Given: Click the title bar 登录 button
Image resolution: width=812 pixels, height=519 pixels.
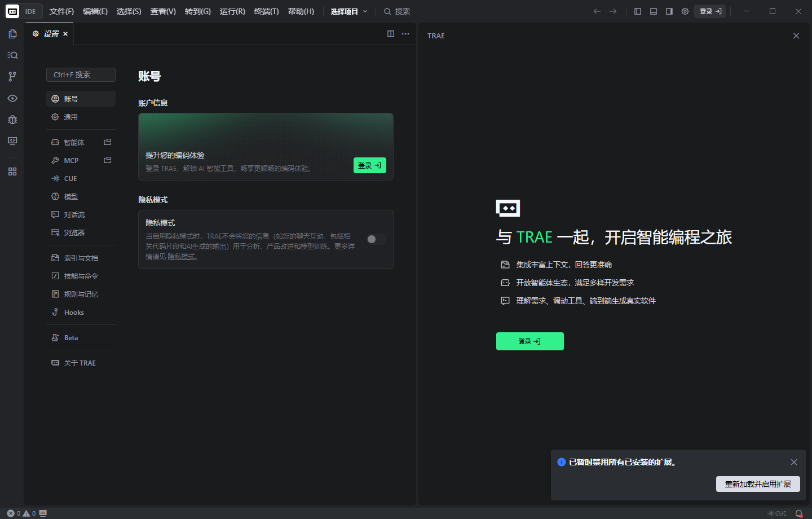Looking at the screenshot, I should (710, 11).
